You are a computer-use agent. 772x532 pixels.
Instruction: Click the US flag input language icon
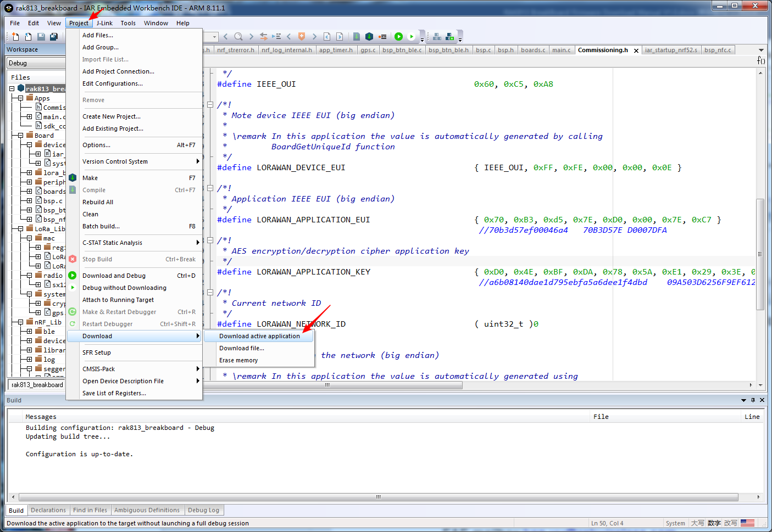pos(747,523)
